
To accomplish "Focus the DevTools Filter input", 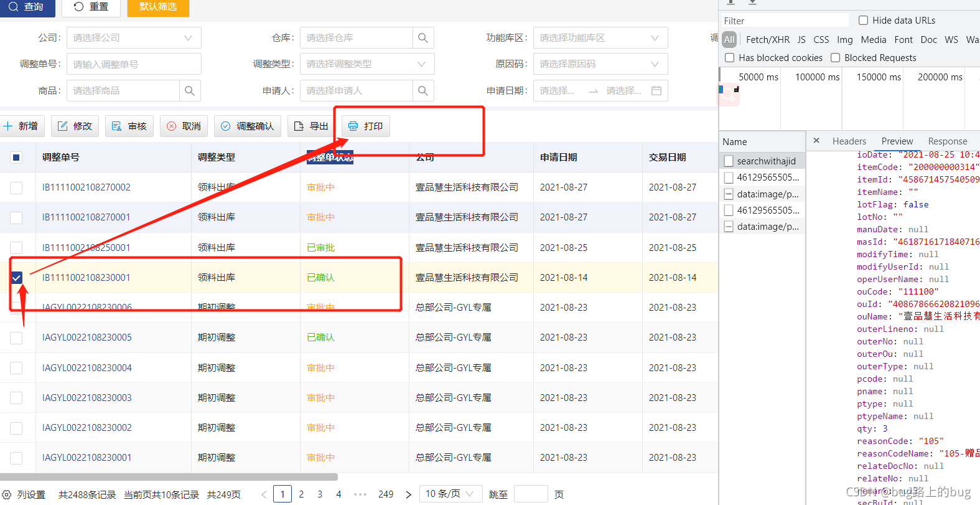I will coord(784,21).
